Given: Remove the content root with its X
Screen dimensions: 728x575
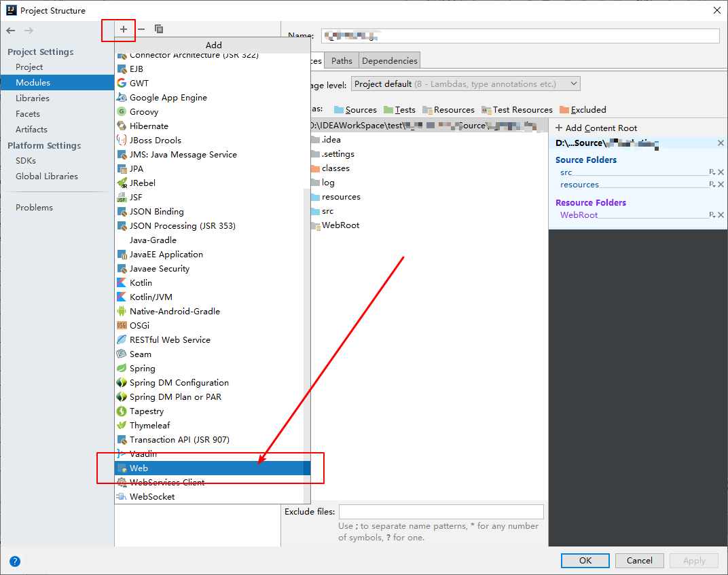Looking at the screenshot, I should pyautogui.click(x=721, y=143).
